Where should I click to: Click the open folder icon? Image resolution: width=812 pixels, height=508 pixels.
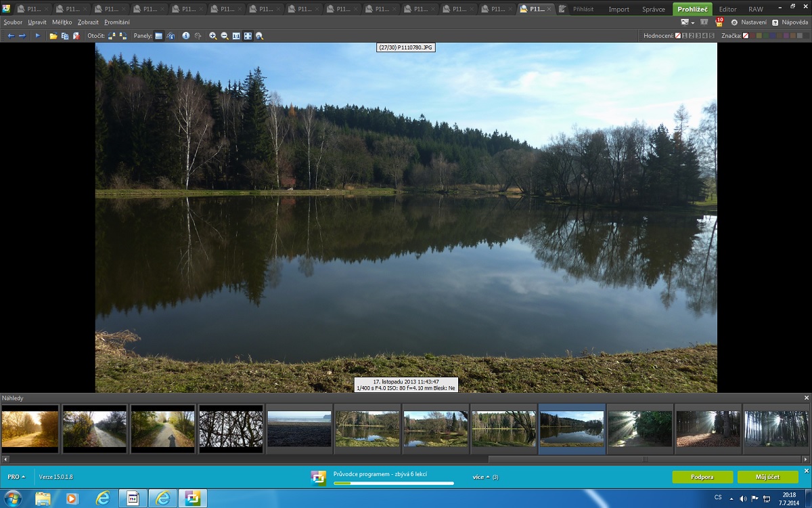click(53, 36)
